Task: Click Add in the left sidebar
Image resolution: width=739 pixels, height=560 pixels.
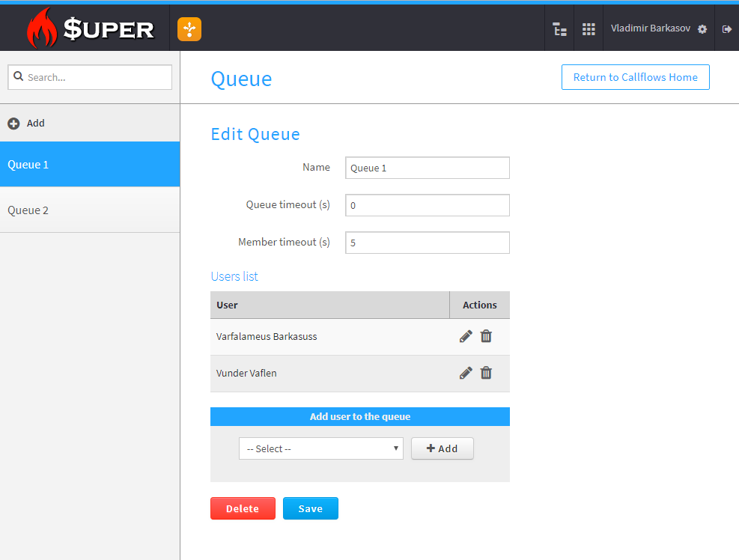Action: click(x=27, y=124)
